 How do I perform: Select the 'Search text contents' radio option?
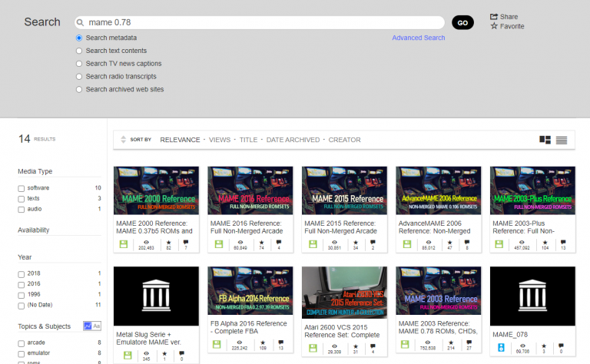[79, 51]
